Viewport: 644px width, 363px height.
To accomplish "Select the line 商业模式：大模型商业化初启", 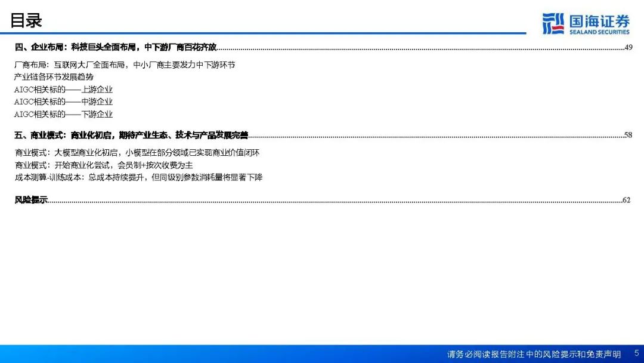I will click(137, 153).
